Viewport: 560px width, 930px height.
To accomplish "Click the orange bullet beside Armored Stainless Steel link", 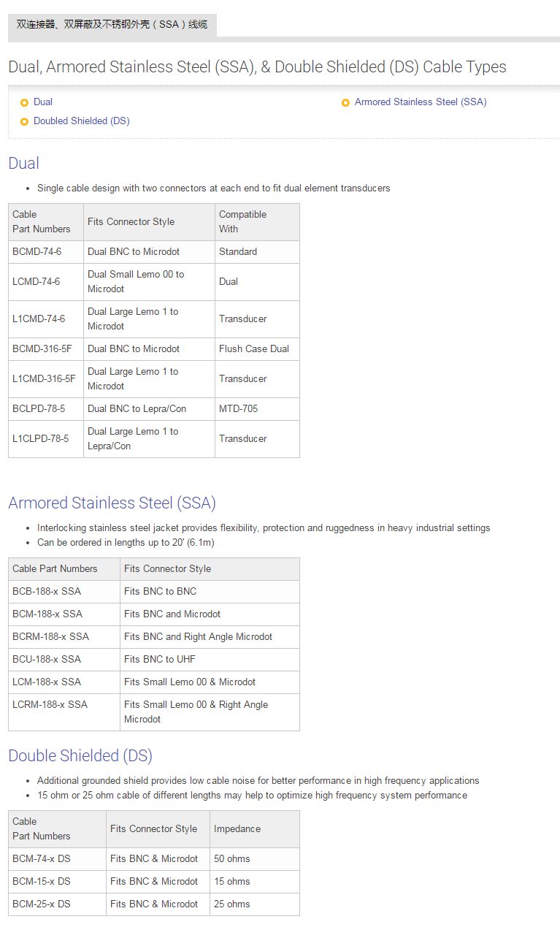I will 345,103.
